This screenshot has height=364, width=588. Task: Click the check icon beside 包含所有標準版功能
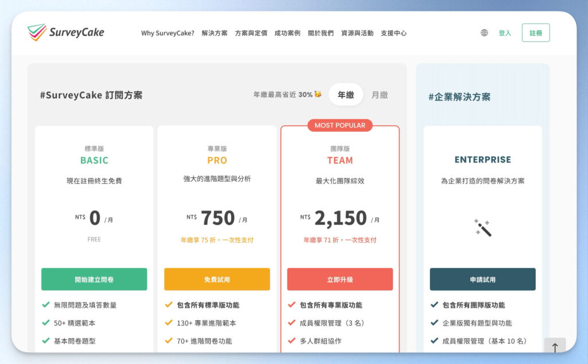coord(169,305)
